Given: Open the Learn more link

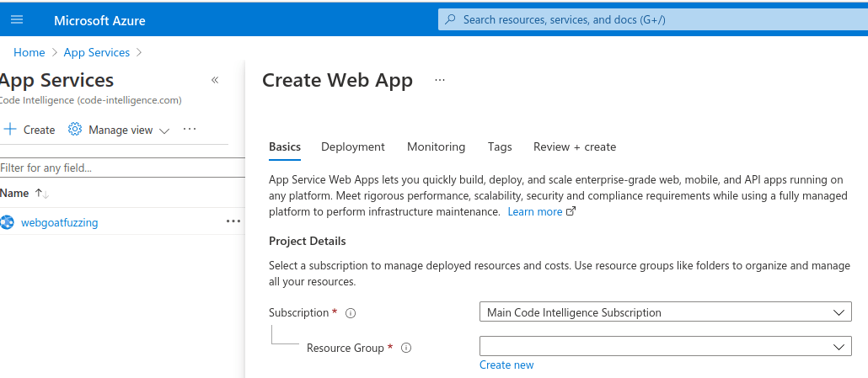Looking at the screenshot, I should [x=535, y=211].
